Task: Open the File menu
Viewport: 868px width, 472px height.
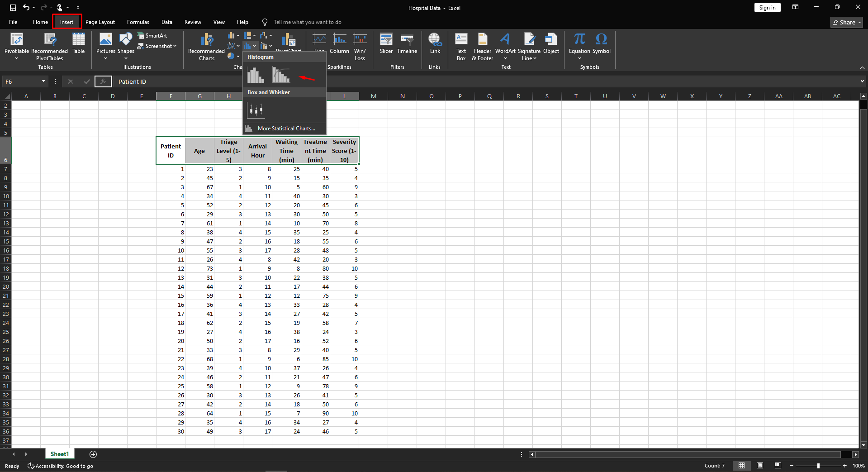Action: point(14,22)
